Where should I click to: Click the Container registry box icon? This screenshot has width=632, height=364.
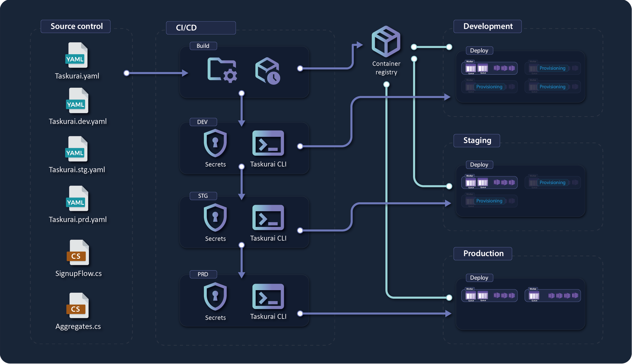click(x=386, y=42)
